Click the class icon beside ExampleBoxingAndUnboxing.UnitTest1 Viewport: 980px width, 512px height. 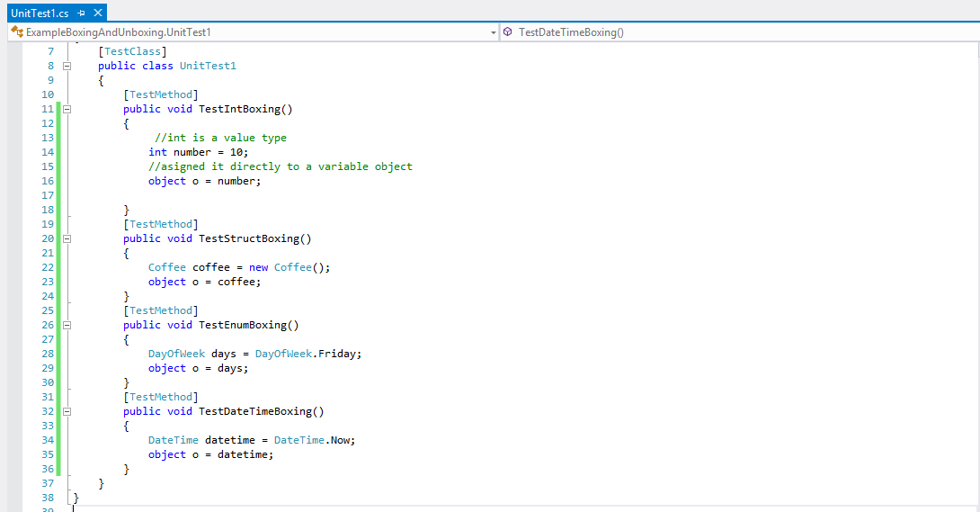[x=17, y=31]
